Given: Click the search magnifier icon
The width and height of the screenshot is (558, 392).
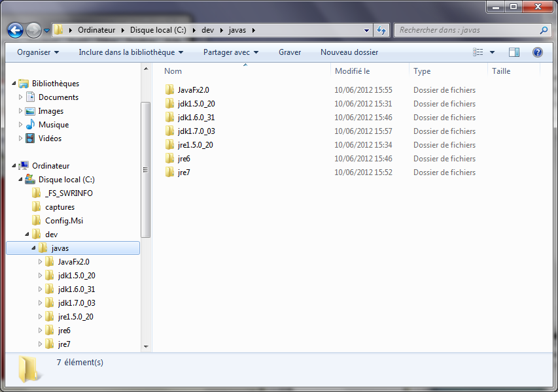Looking at the screenshot, I should click(544, 30).
